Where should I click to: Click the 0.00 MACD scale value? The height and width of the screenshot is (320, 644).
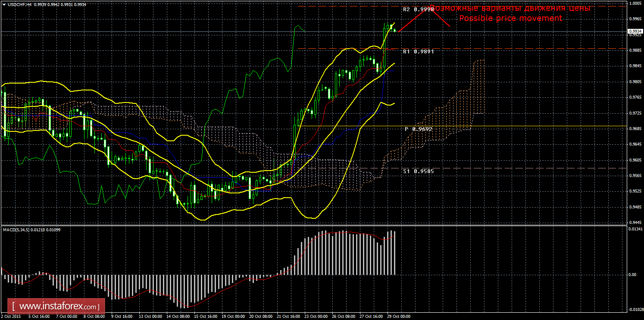pos(633,275)
